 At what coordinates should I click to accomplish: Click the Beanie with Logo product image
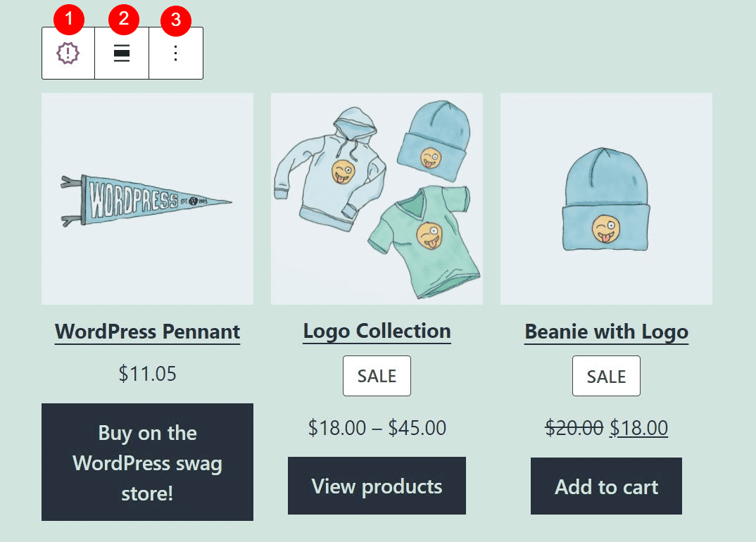point(606,198)
